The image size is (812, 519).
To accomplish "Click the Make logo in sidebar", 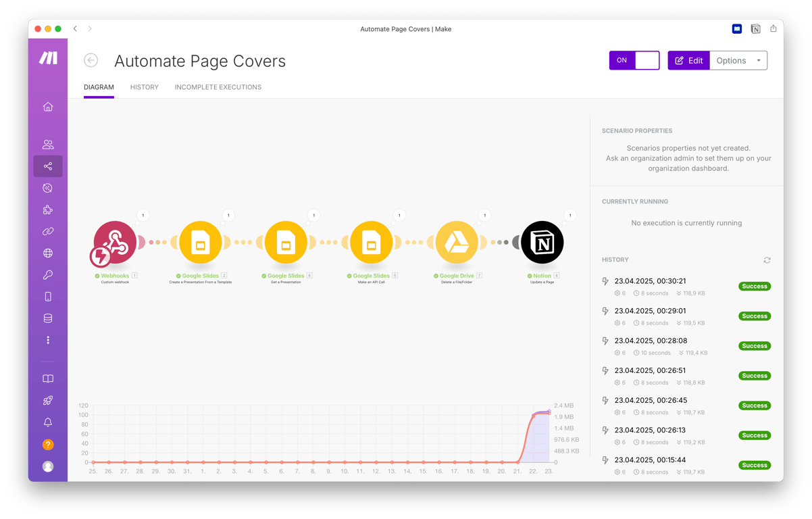I will (x=48, y=58).
